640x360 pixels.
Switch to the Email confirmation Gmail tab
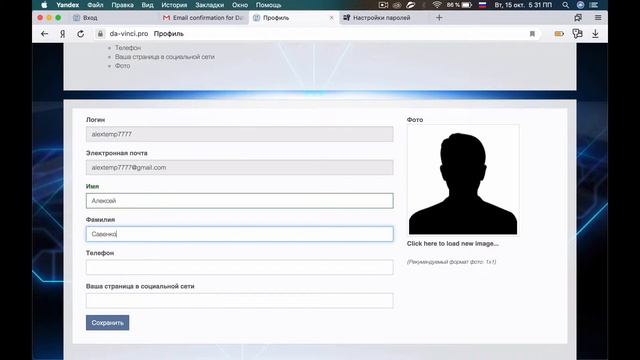[x=203, y=18]
